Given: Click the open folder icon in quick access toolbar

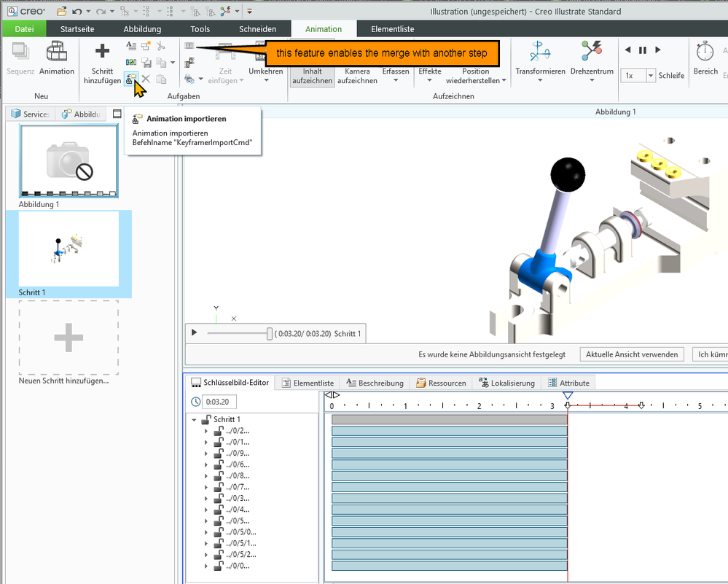Looking at the screenshot, I should click(62, 12).
